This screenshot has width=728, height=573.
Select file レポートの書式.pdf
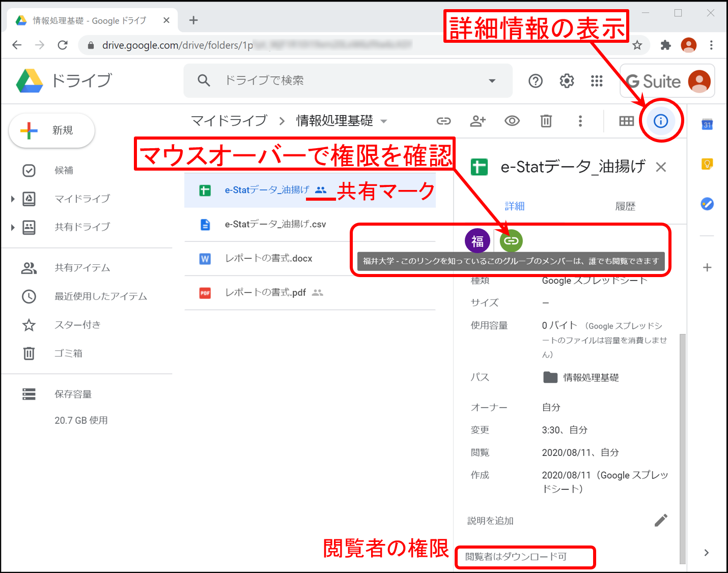[310, 293]
